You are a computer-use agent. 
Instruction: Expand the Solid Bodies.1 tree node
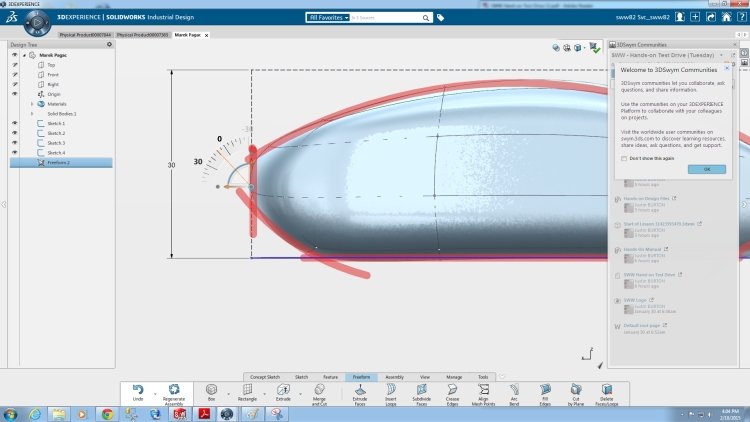[32, 113]
